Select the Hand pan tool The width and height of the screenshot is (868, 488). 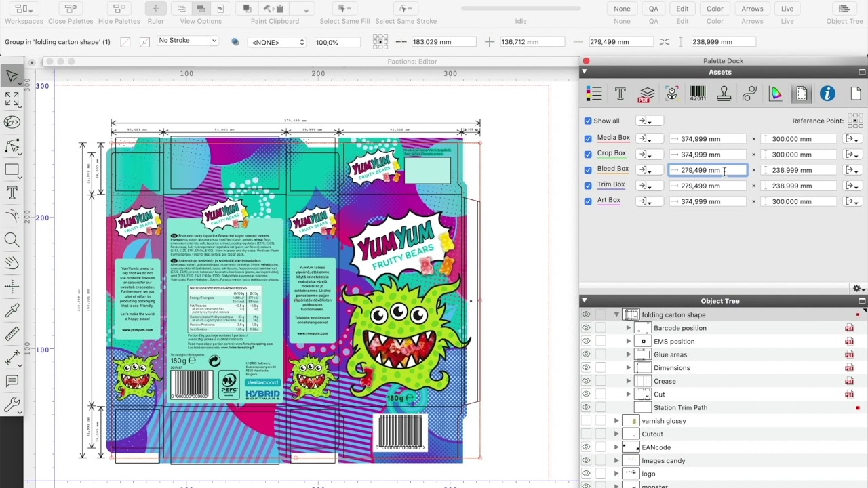coord(12,263)
